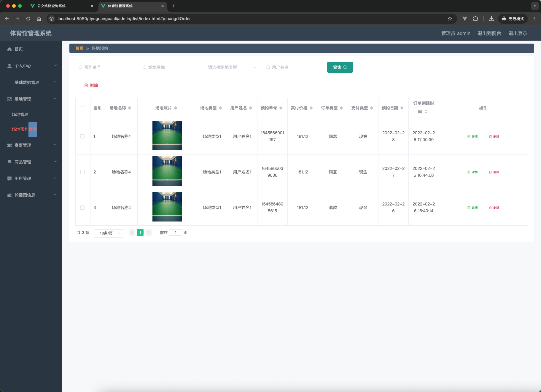This screenshot has height=392, width=541.
Task: Open a new browser tab
Action: tap(173, 6)
